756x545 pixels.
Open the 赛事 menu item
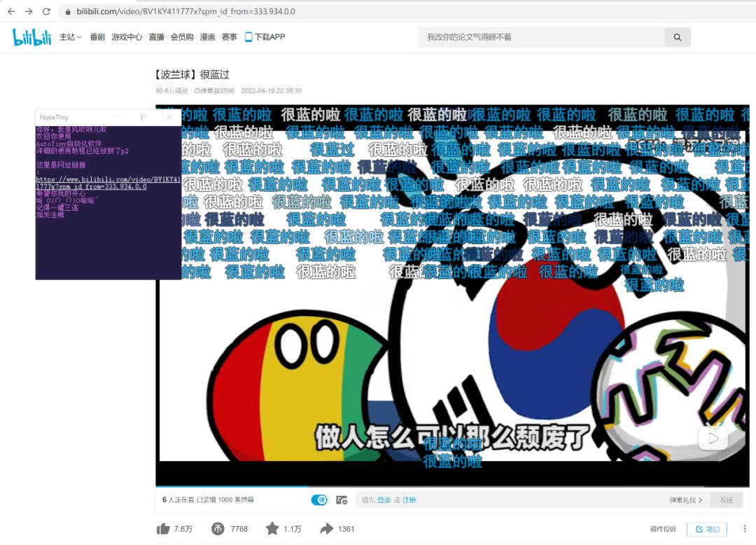(x=229, y=36)
